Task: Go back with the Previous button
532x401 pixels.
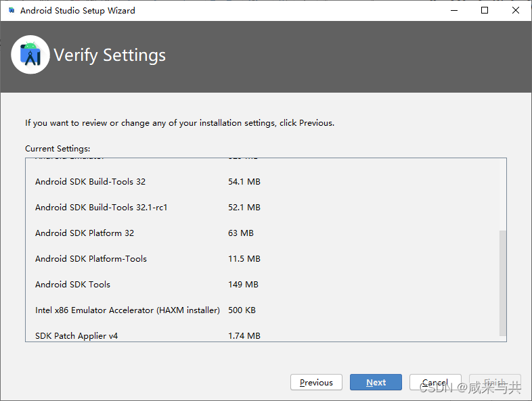Action: (316, 382)
